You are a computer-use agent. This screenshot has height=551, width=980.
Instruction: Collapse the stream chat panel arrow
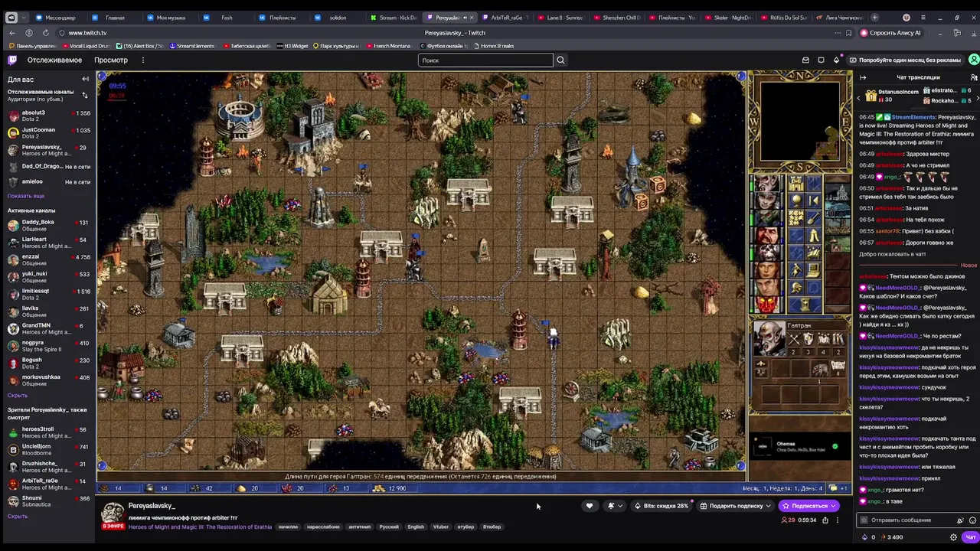863,77
